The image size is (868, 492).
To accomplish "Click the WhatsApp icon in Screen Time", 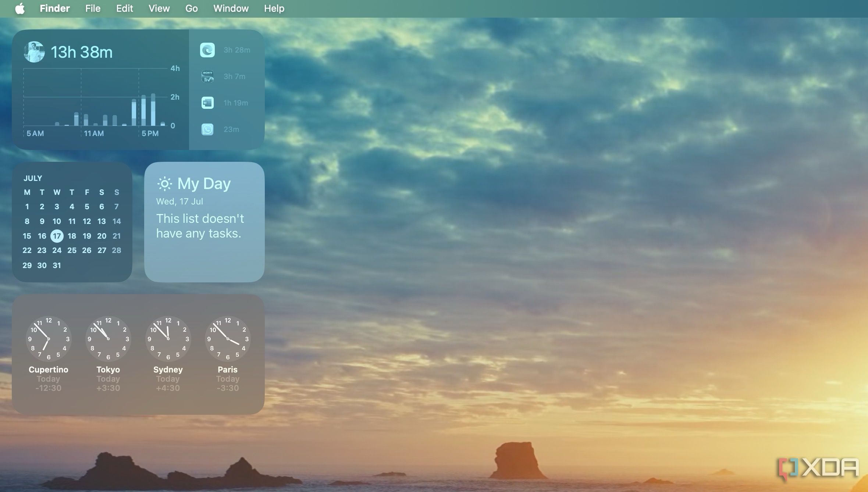I will click(x=207, y=129).
